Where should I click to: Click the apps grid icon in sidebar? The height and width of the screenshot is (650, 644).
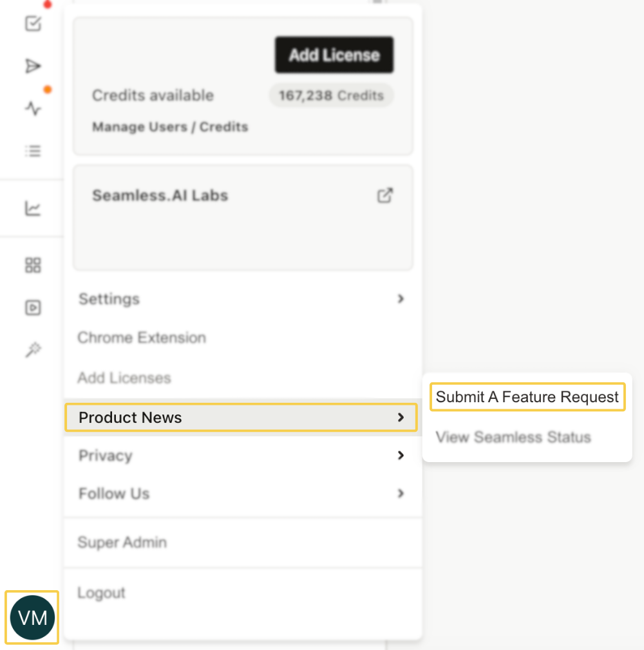click(x=32, y=265)
